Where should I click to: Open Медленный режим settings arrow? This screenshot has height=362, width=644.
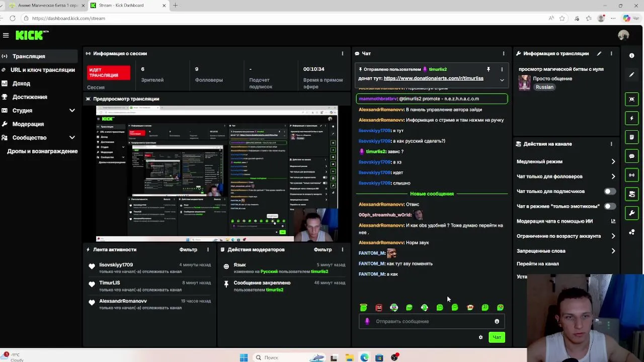click(x=613, y=162)
